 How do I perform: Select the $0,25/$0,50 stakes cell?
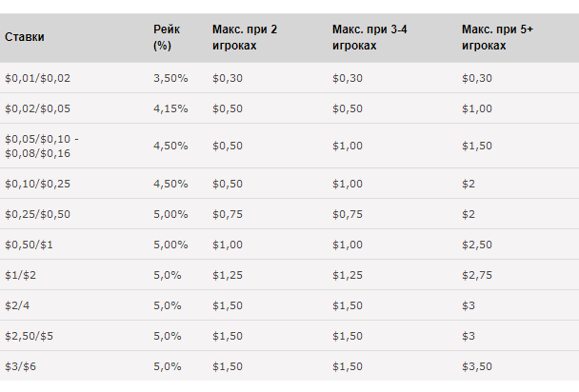(x=37, y=214)
